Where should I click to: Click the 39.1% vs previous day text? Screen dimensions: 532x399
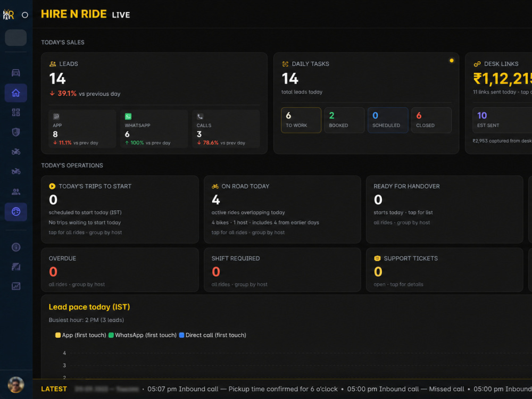point(85,94)
